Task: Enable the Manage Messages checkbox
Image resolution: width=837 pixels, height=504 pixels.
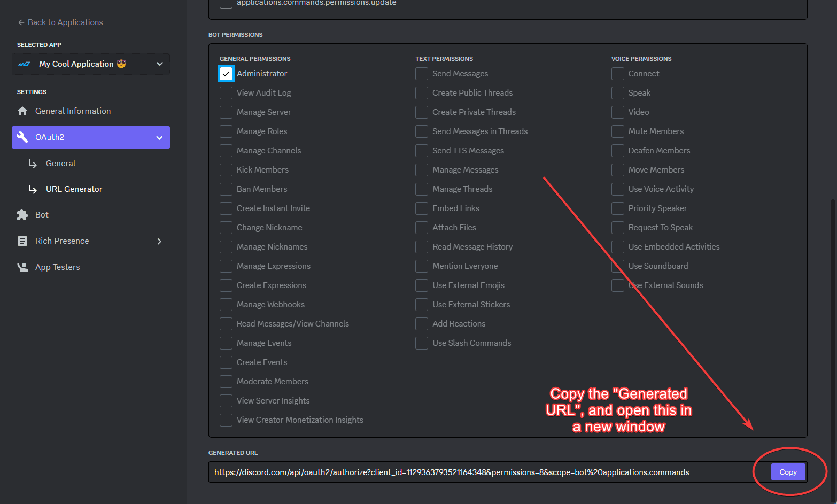Action: coord(422,170)
